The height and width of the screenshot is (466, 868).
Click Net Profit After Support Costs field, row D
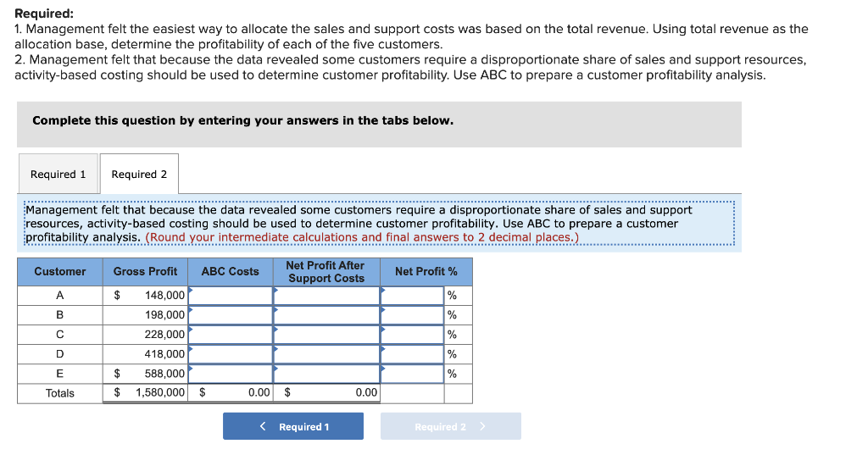(x=326, y=353)
